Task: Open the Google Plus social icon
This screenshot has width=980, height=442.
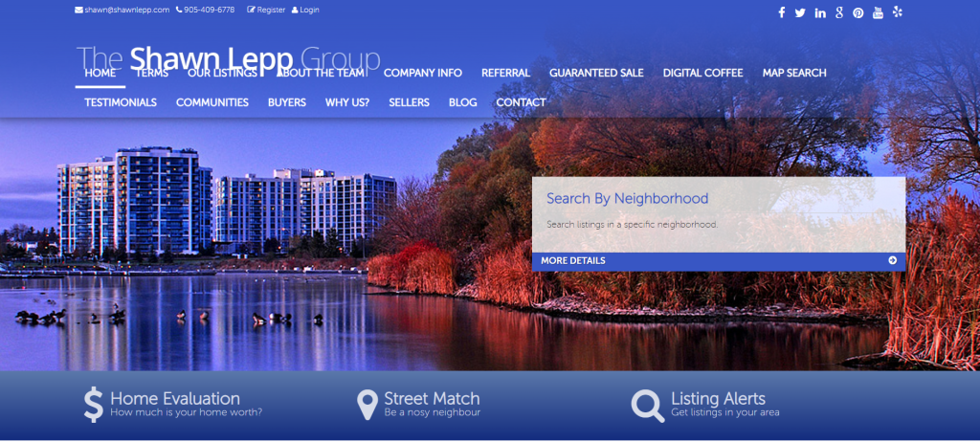Action: pyautogui.click(x=839, y=12)
